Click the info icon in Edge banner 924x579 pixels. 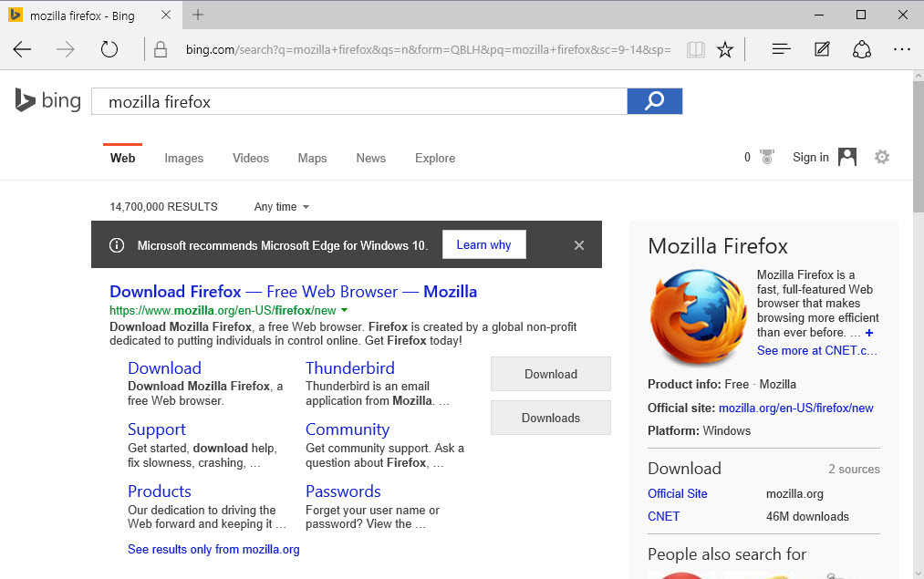pos(117,245)
